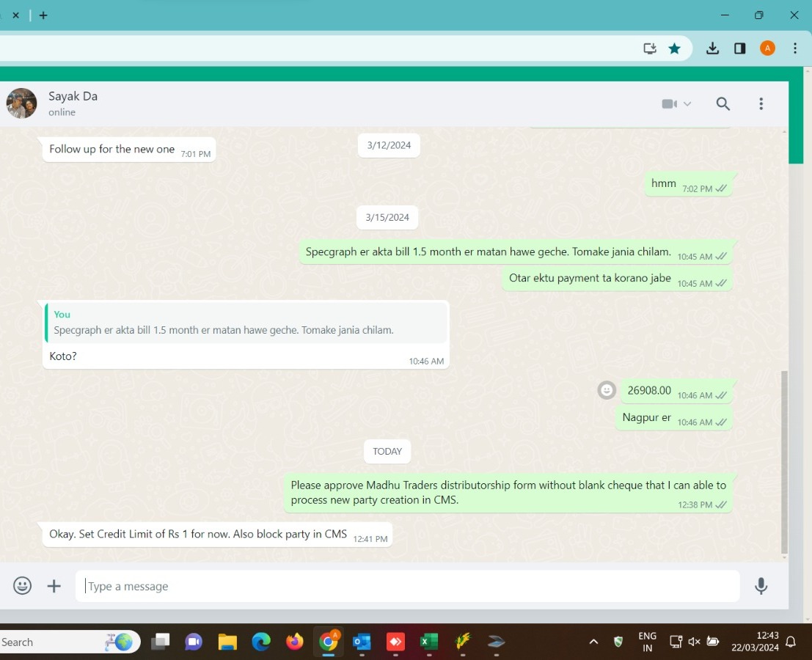Viewport: 812px width, 660px height.
Task: Launch Excel from the taskbar
Action: tap(428, 642)
